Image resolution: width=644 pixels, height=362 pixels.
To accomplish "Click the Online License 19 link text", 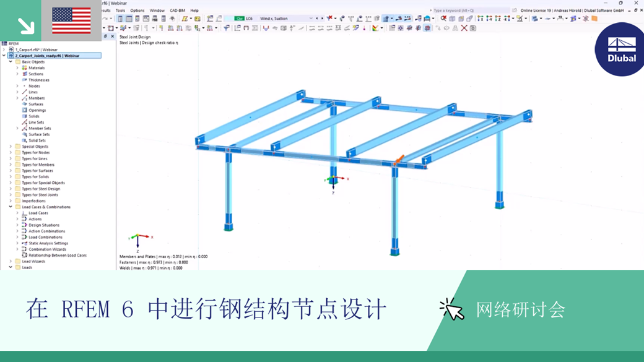I will 535,10.
